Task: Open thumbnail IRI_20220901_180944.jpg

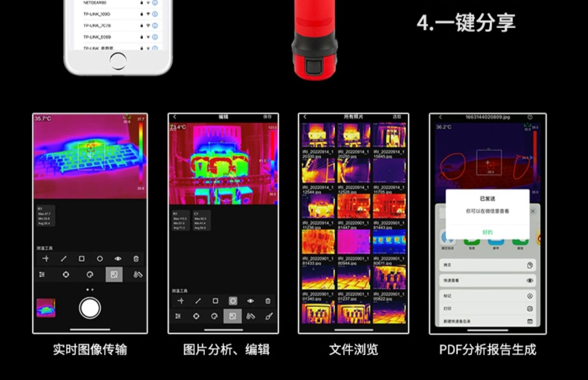Action: coord(354,242)
